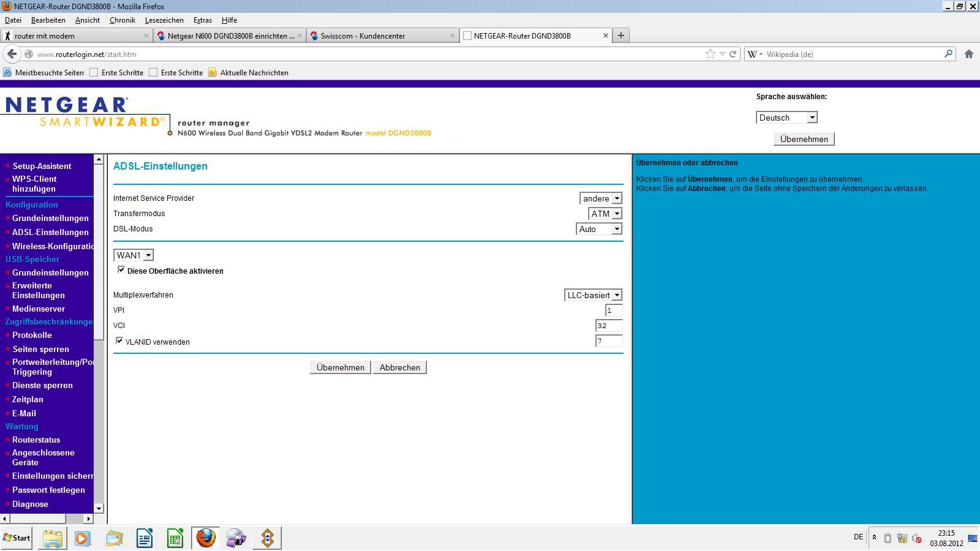Bookmark this page with the star icon

point(710,54)
